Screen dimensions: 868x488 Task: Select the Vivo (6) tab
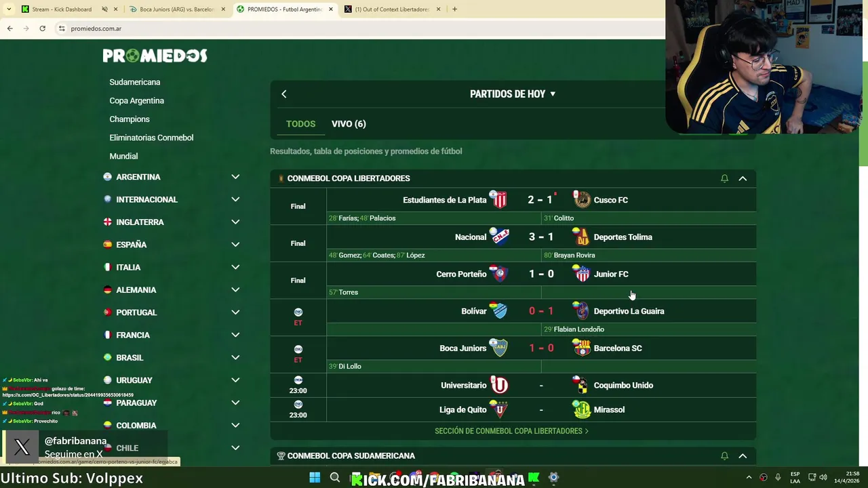pyautogui.click(x=349, y=124)
